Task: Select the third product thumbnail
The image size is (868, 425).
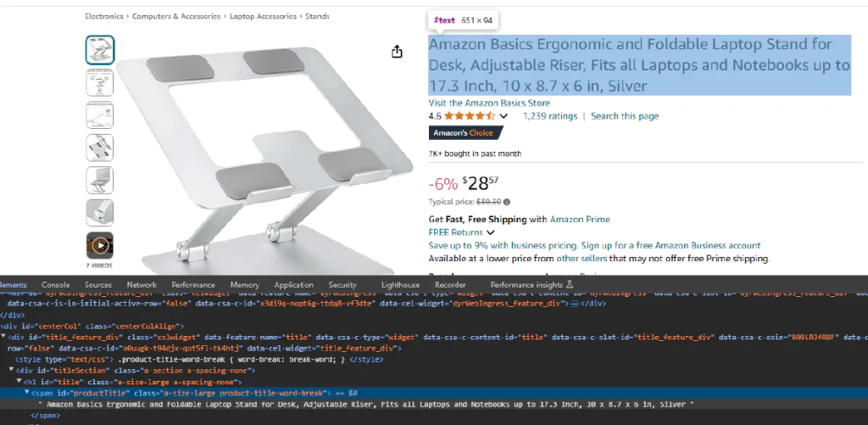Action: (x=100, y=115)
